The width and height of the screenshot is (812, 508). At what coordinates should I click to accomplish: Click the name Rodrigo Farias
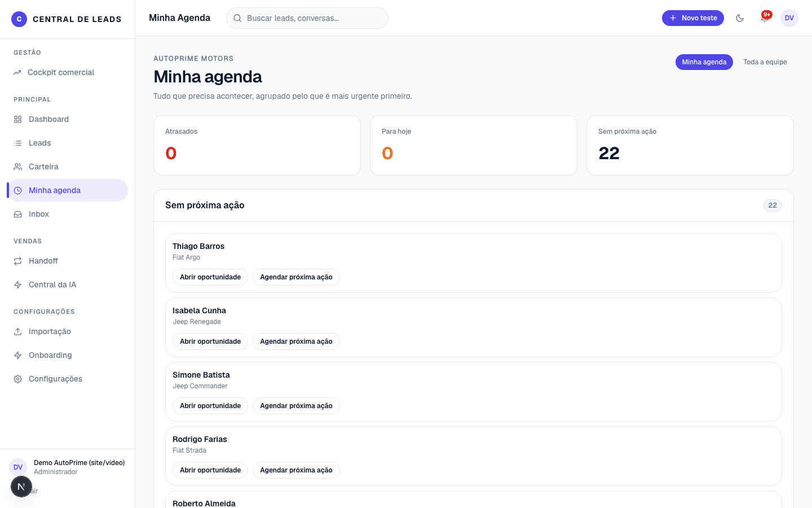tap(200, 439)
